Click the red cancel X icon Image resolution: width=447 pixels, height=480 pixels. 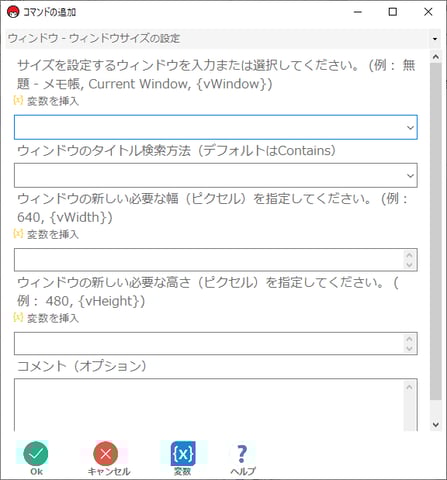[x=106, y=453]
